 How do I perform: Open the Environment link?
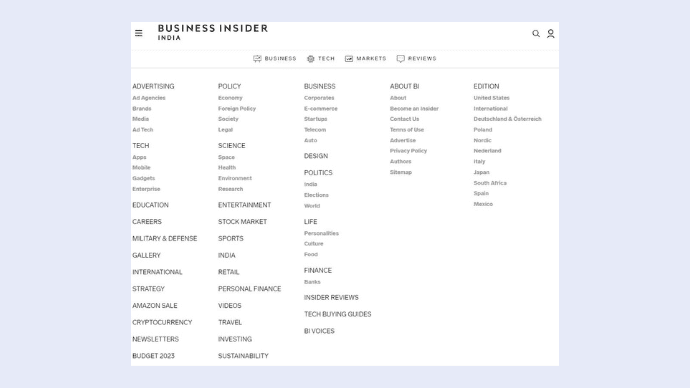pyautogui.click(x=235, y=178)
